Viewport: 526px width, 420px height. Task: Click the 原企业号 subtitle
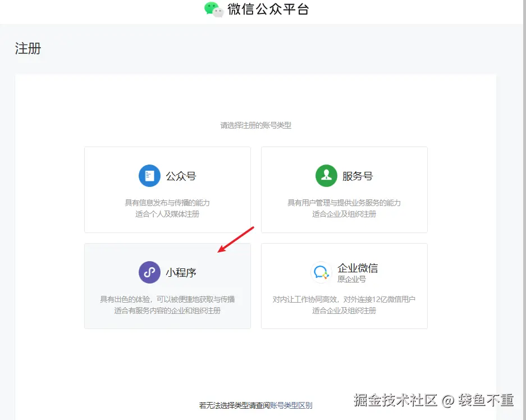click(x=351, y=279)
